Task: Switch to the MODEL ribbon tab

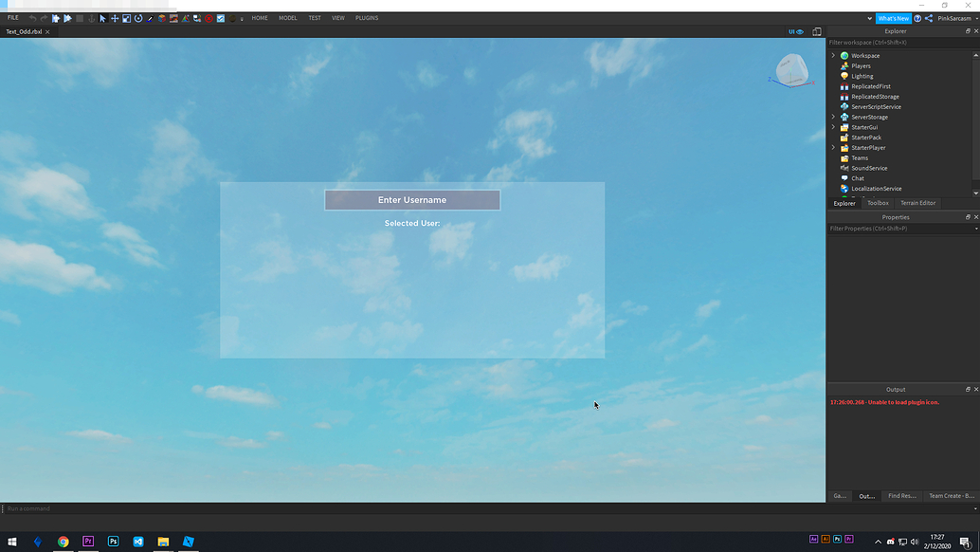Action: coord(287,17)
